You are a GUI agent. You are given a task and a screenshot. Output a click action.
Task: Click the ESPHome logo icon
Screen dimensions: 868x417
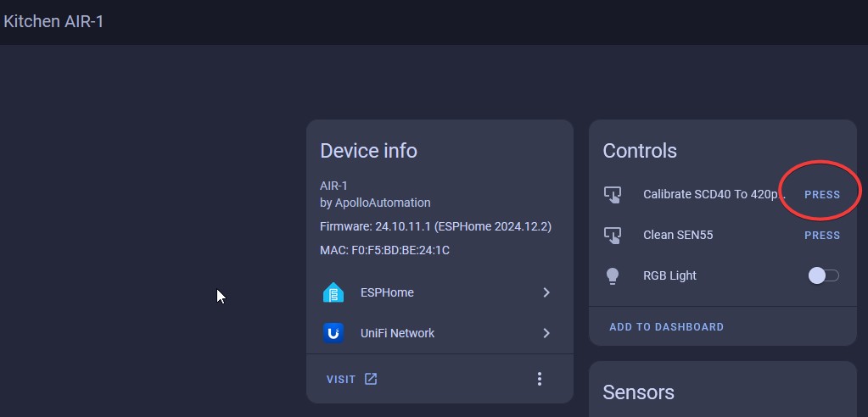333,292
